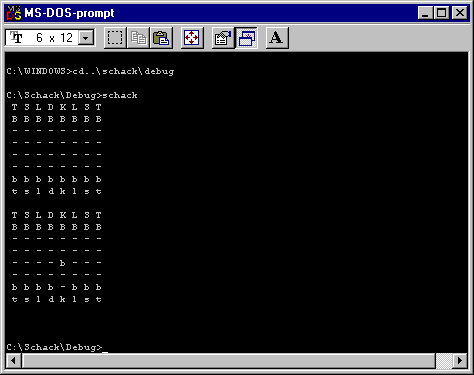Screen dimensions: 474x375
Task: Click the Paste clipboard icon
Action: coord(161,38)
